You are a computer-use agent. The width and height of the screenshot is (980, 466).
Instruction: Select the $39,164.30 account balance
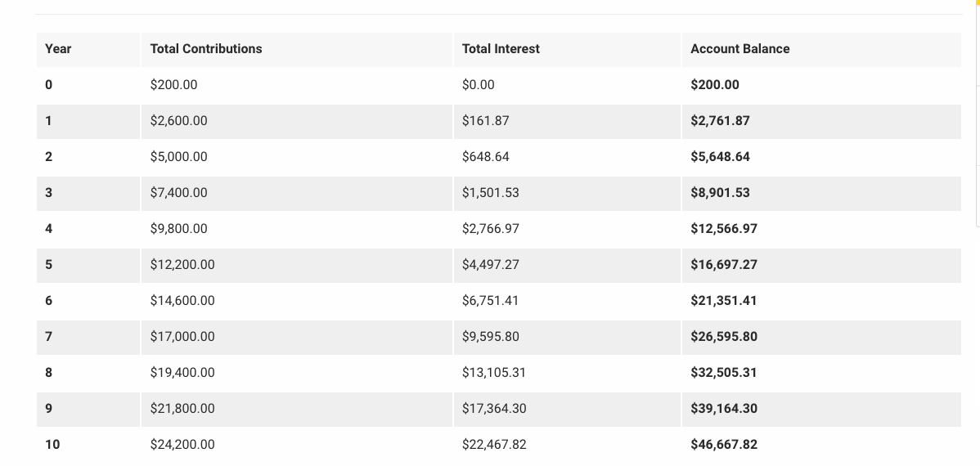(724, 409)
